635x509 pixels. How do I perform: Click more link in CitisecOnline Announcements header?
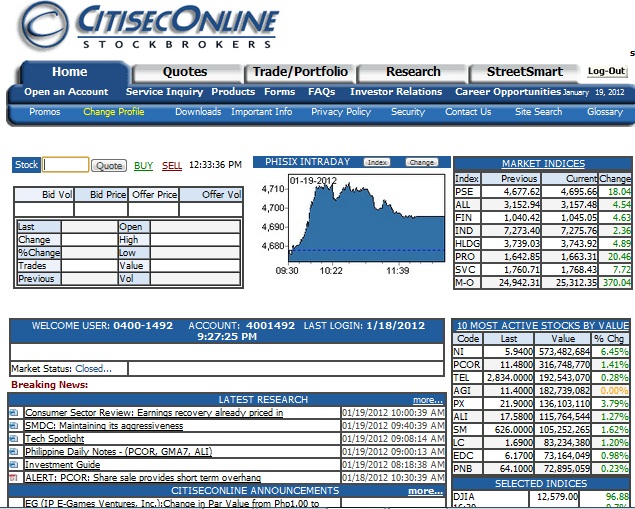point(425,491)
